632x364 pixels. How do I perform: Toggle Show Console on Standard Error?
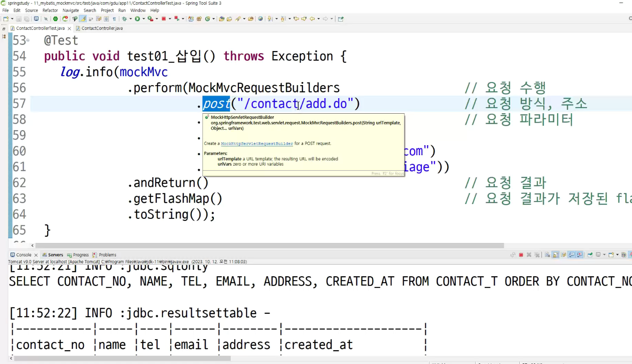[x=580, y=255]
